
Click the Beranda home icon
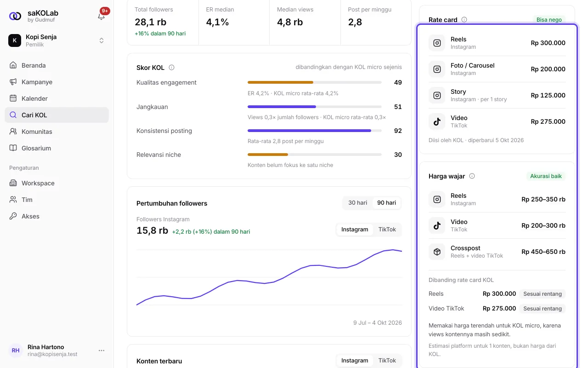click(x=13, y=65)
